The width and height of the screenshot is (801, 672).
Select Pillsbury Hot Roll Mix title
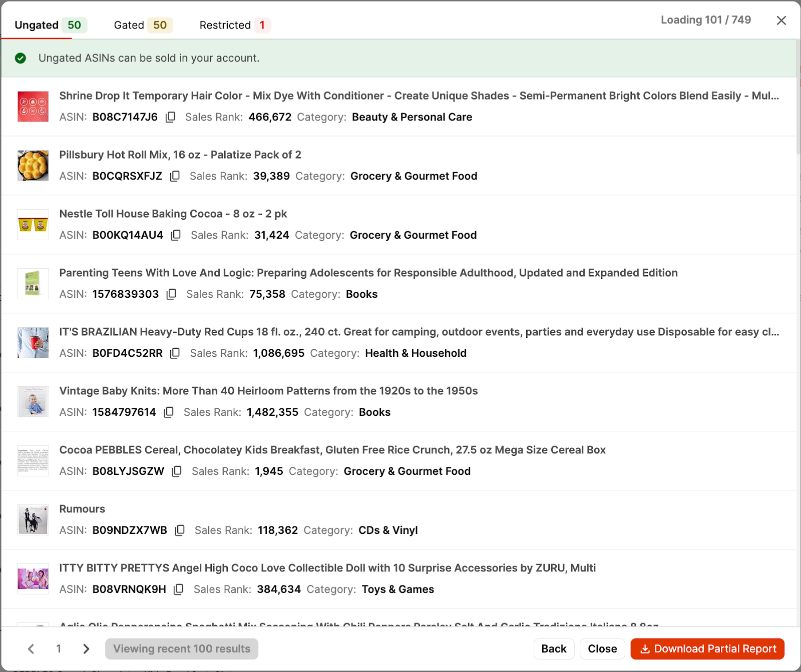pyautogui.click(x=180, y=155)
